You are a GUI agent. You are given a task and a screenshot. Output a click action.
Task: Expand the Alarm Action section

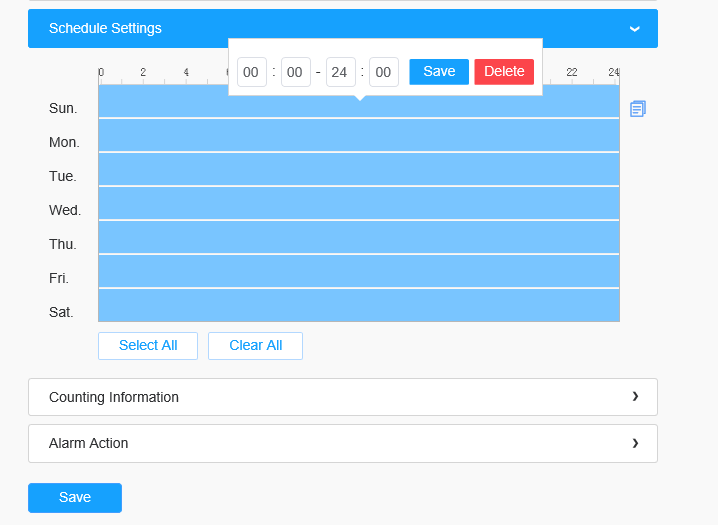click(x=342, y=443)
